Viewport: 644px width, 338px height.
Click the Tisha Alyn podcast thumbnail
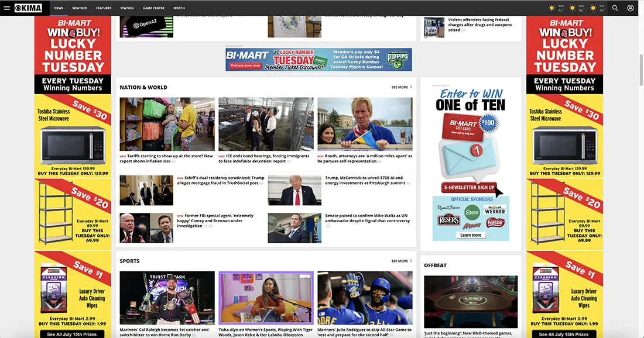(266, 298)
